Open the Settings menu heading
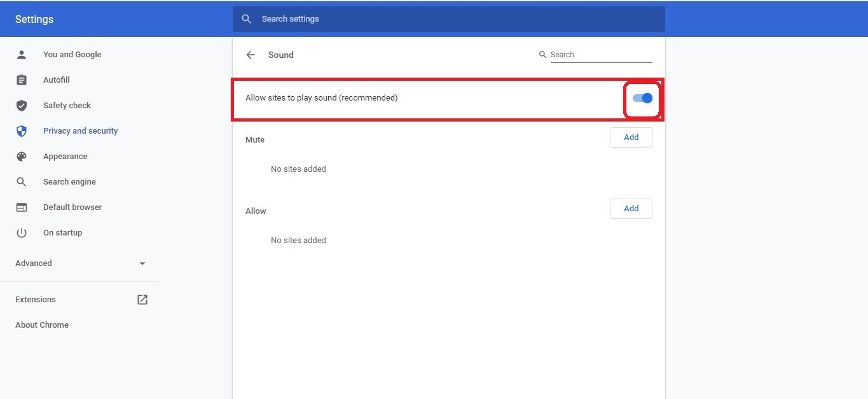This screenshot has width=868, height=399. click(34, 19)
